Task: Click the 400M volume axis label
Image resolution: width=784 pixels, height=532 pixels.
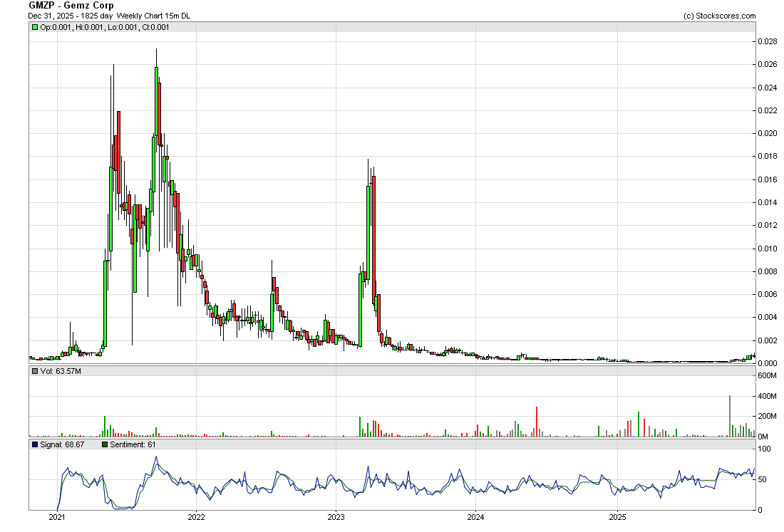Action: pos(768,396)
